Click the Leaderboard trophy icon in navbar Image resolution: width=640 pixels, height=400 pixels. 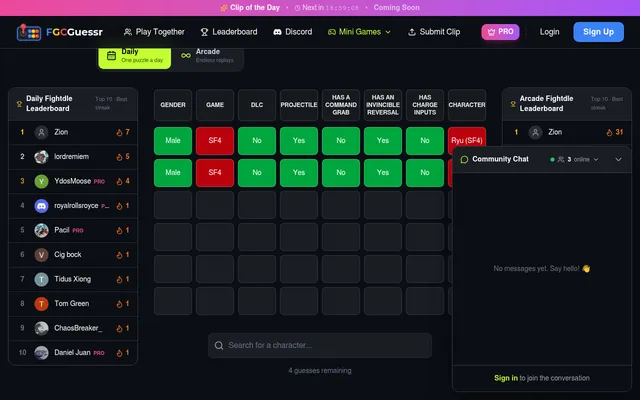coord(204,32)
